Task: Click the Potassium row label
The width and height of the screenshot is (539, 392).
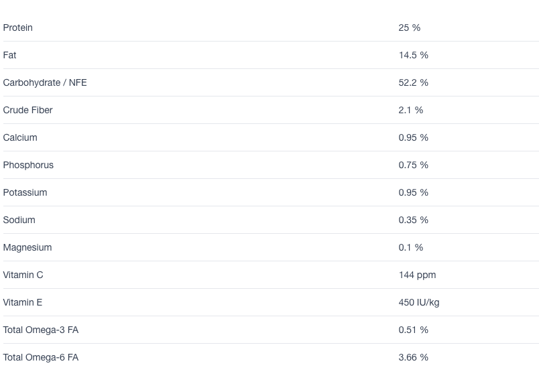Action: [25, 192]
